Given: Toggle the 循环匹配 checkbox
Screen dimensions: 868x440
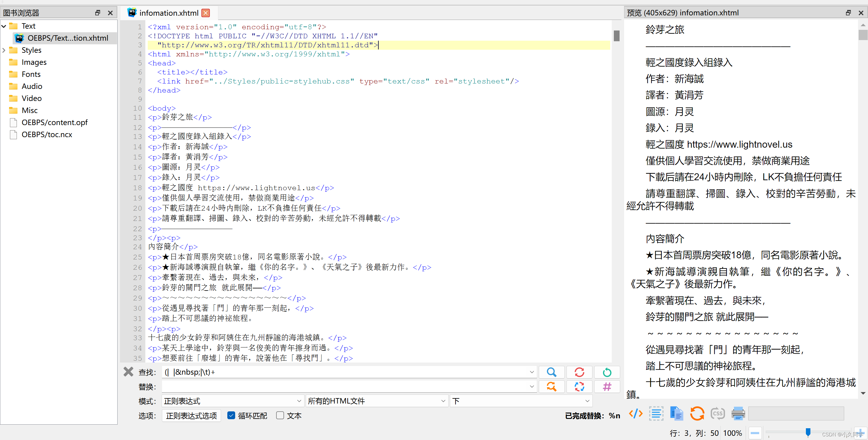Looking at the screenshot, I should 231,415.
